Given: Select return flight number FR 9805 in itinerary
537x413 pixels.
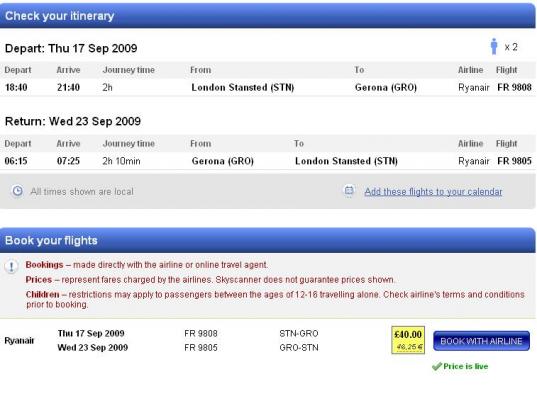Looking at the screenshot, I should (x=514, y=161).
